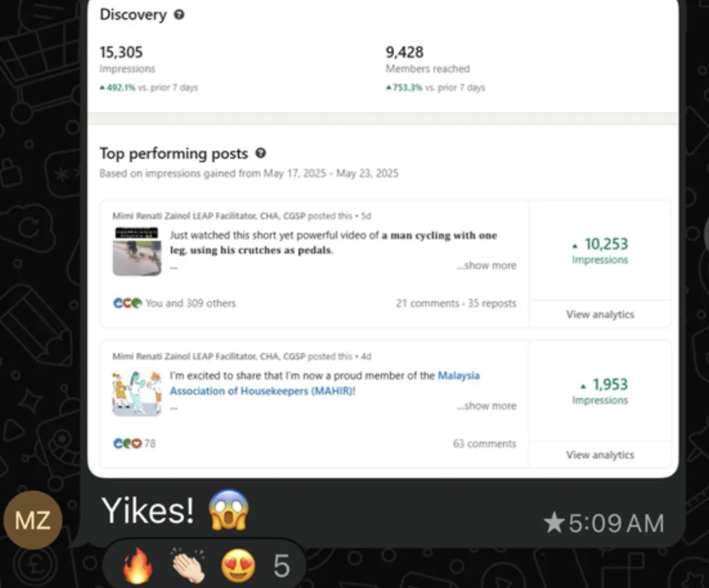View analytics for the 1,953 impressions post
The height and width of the screenshot is (588, 709).
tap(600, 454)
